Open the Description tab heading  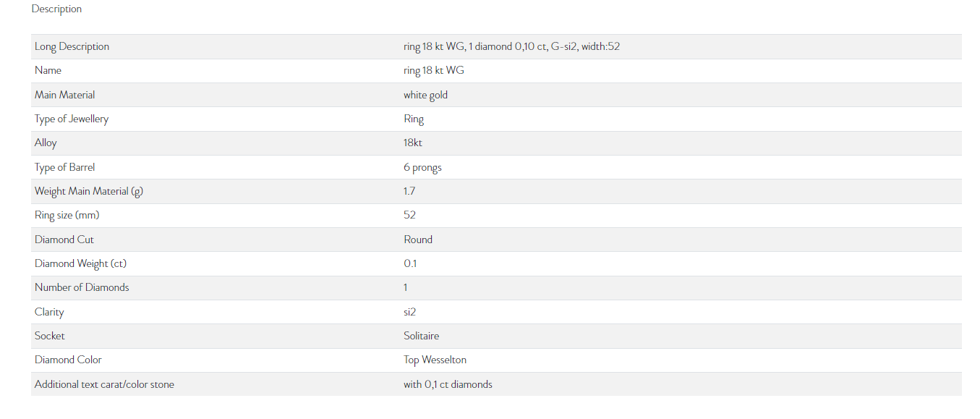pos(56,9)
